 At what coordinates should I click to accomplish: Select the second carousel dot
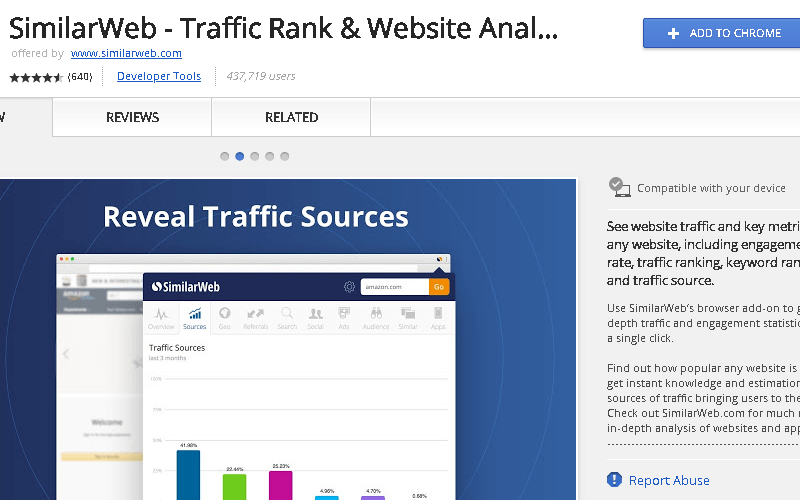[240, 156]
